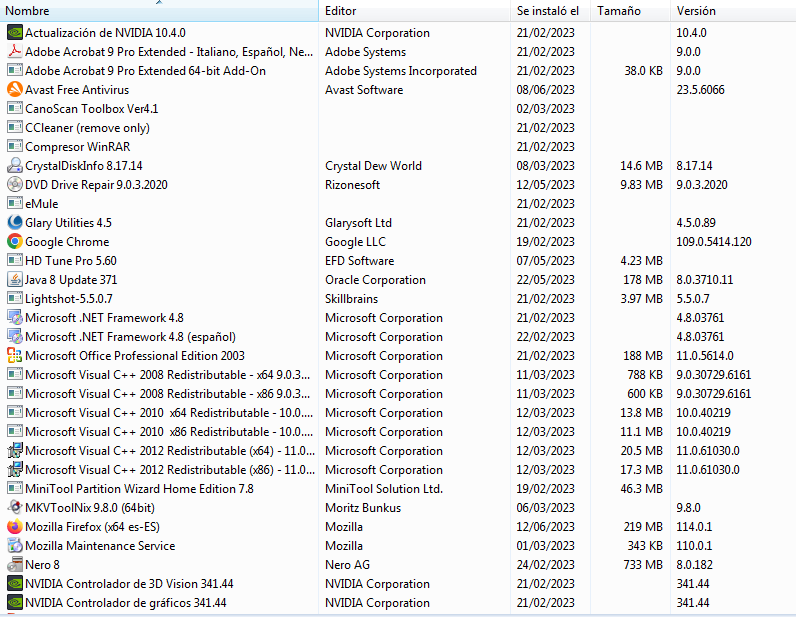This screenshot has height=617, width=796.
Task: Click install date '12/06/2023' for Mozilla Firefox
Action: [545, 527]
